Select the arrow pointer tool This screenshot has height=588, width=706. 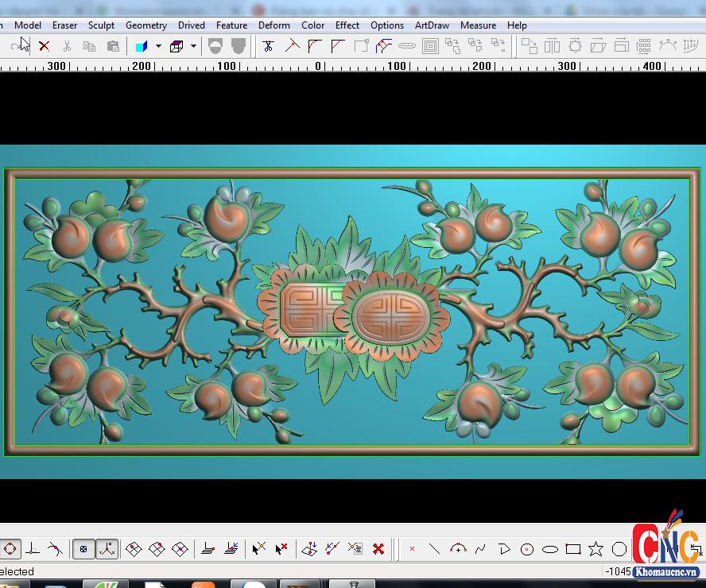24,45
